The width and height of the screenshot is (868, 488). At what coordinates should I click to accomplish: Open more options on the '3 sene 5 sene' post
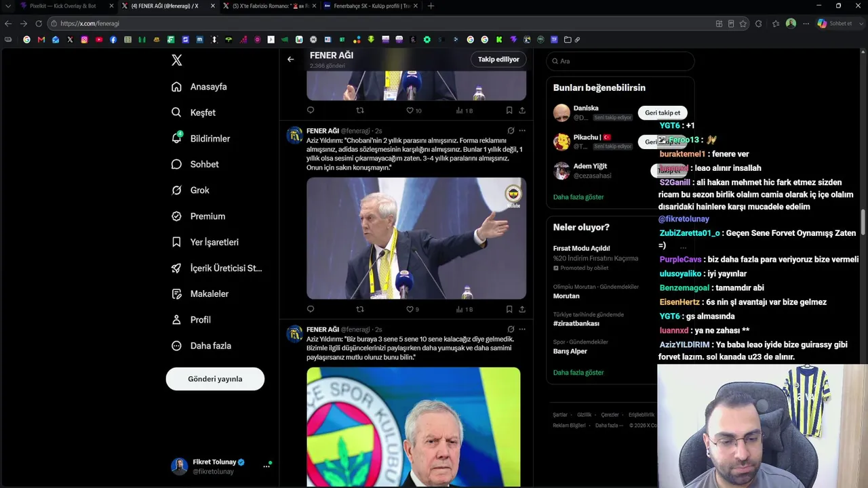522,329
